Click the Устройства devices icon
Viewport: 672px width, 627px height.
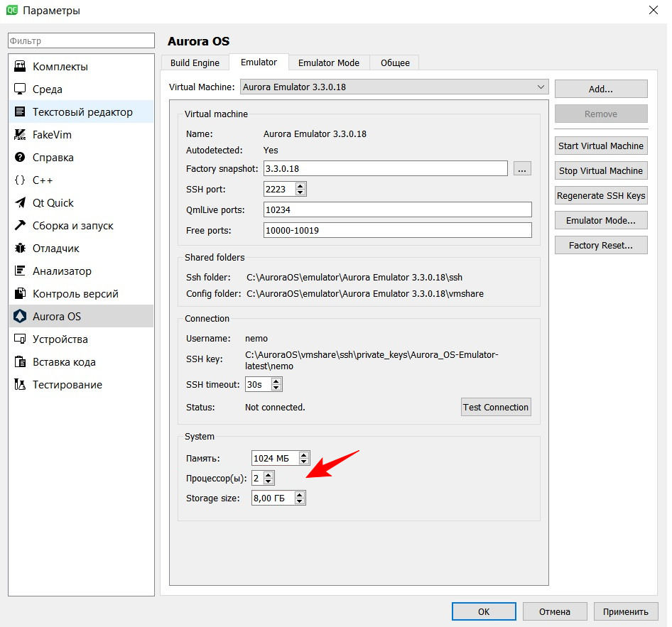tap(20, 339)
